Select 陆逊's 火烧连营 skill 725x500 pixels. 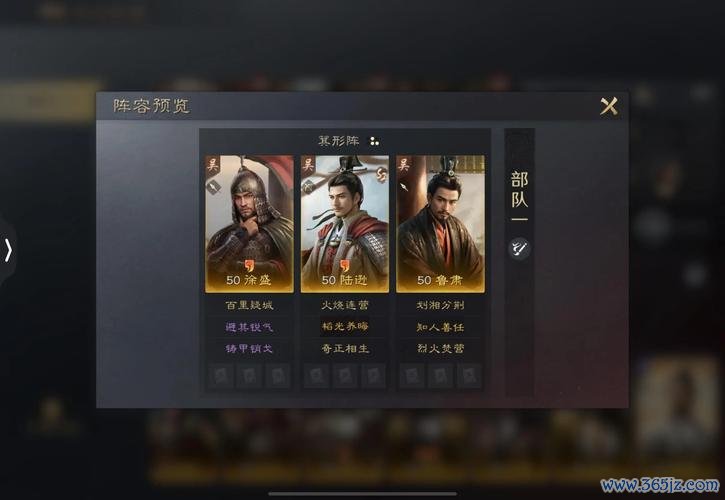tap(345, 305)
